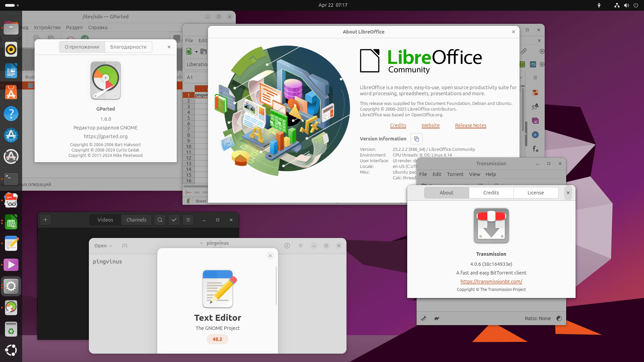The height and width of the screenshot is (362, 644).
Task: Open hamburger menu in Text Editor header
Action: click(301, 246)
